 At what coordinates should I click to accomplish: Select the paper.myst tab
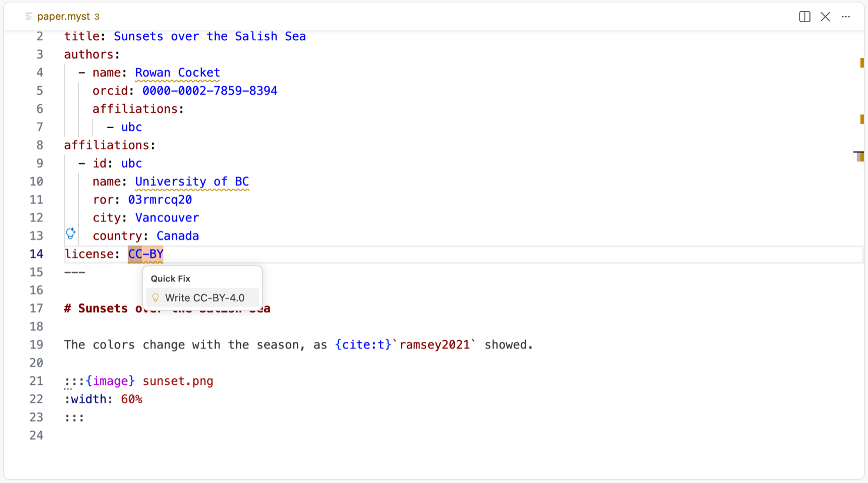pos(63,16)
